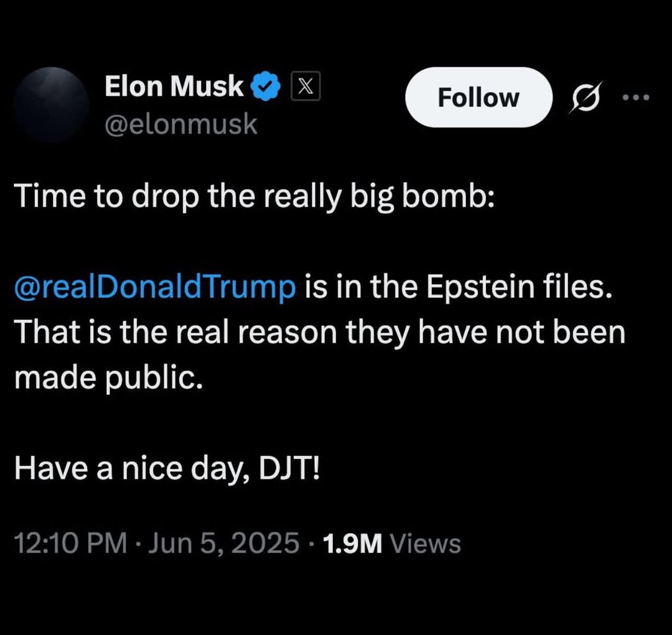View post analytics via 1.9M count

pos(352,544)
